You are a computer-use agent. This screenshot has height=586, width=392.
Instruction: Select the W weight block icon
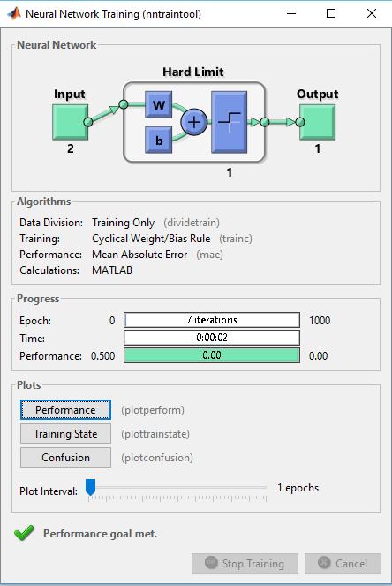(x=159, y=104)
